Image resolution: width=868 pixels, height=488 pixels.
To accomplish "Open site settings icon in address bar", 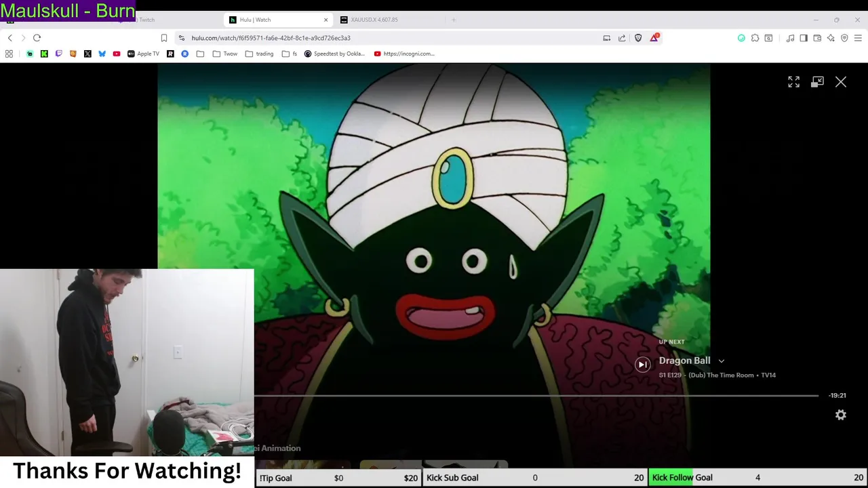I will point(182,38).
